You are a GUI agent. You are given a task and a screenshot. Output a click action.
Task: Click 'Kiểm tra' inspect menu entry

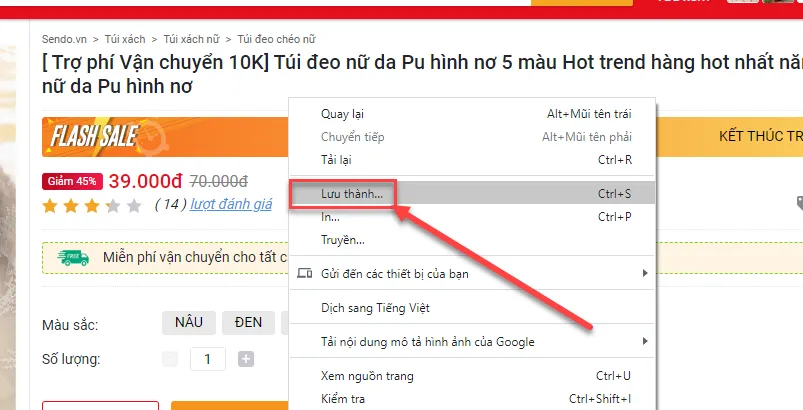click(472, 399)
